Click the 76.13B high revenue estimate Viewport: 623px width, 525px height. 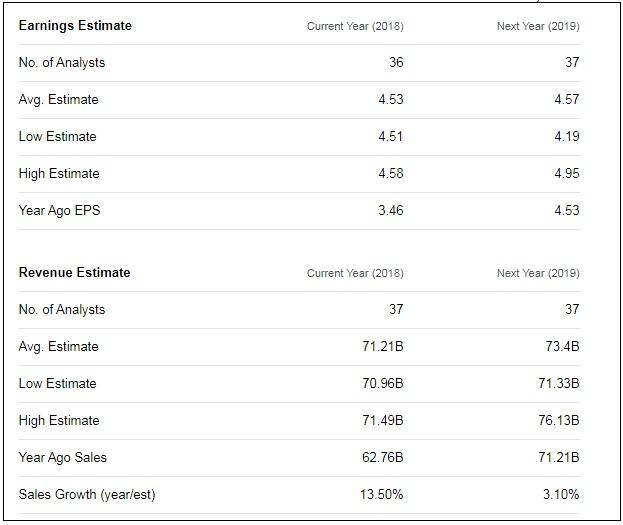click(557, 420)
